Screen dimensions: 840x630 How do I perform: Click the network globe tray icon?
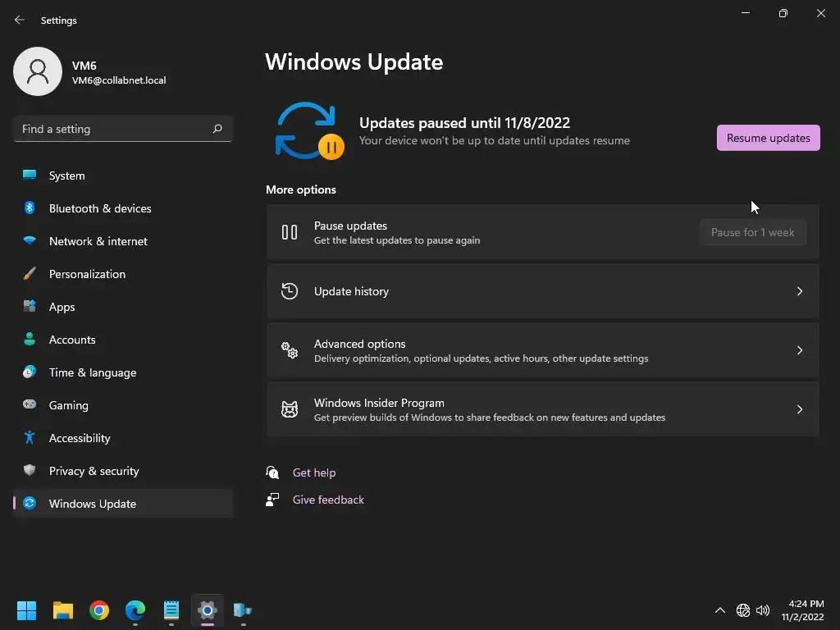click(x=743, y=610)
